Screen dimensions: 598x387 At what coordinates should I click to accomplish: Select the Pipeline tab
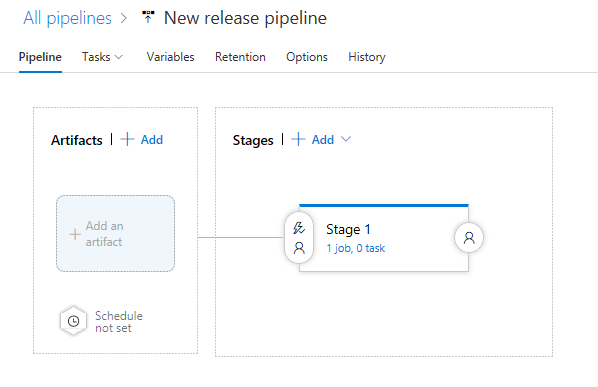pyautogui.click(x=40, y=57)
